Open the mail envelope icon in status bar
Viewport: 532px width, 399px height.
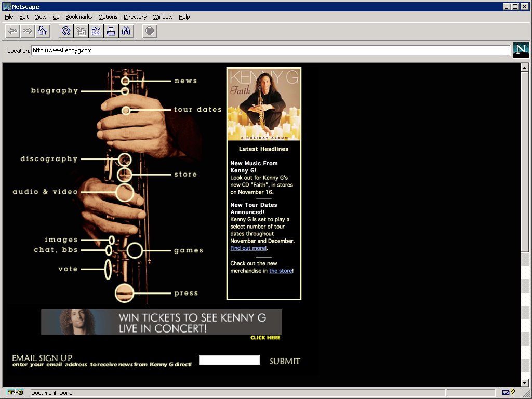click(x=506, y=393)
